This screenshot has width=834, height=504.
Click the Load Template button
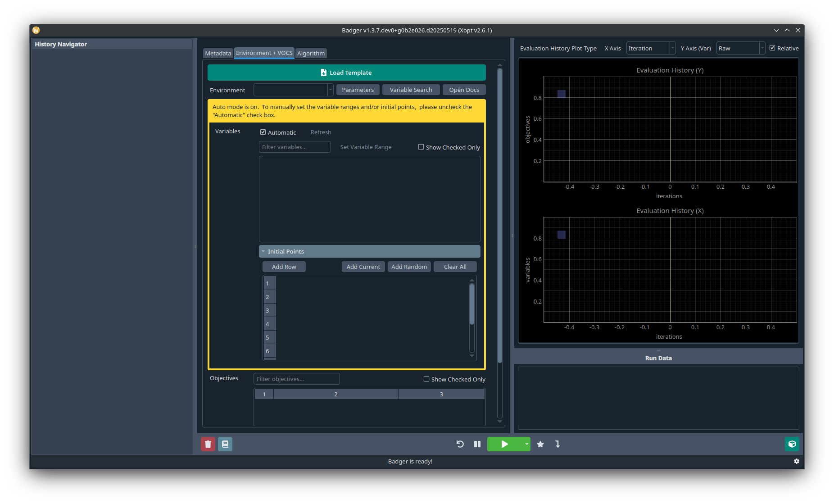[346, 73]
